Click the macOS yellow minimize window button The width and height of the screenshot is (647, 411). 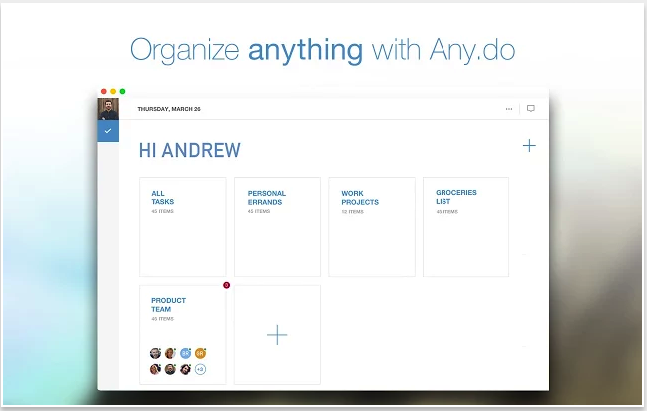[113, 91]
